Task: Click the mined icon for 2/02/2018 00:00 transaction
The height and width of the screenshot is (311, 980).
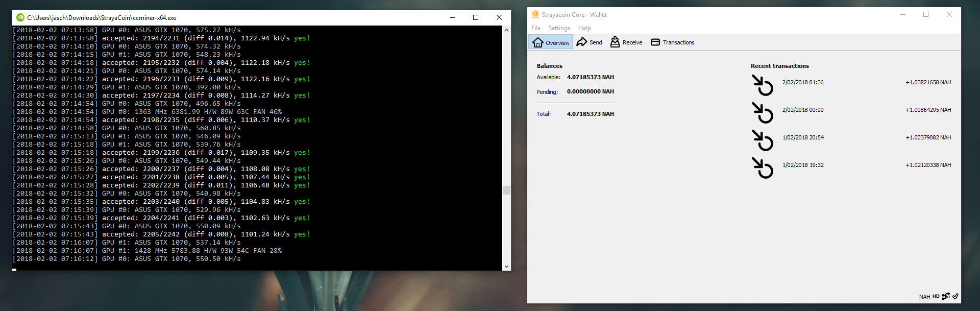Action: [x=763, y=112]
